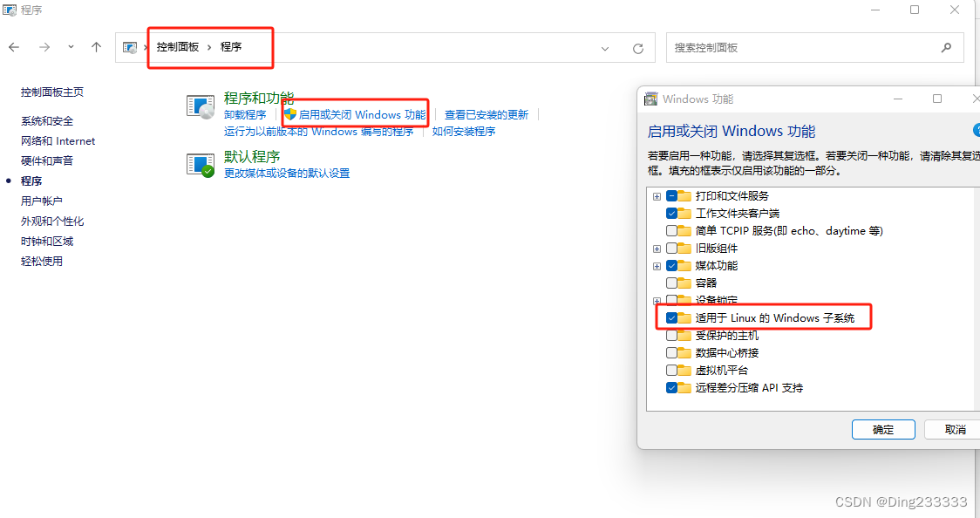Viewport: 980px width, 518px height.
Task: Click the 卸载程序 link
Action: click(245, 115)
